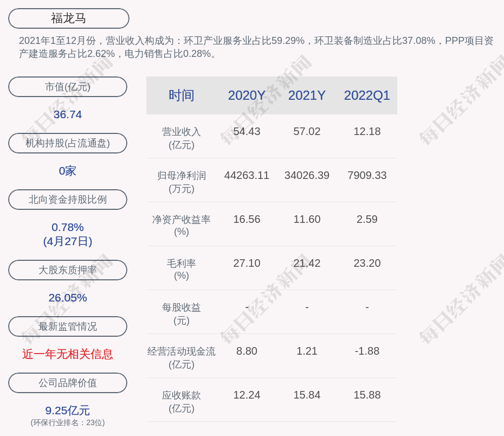Click the 2021Y column header
504x436 pixels.
[307, 95]
